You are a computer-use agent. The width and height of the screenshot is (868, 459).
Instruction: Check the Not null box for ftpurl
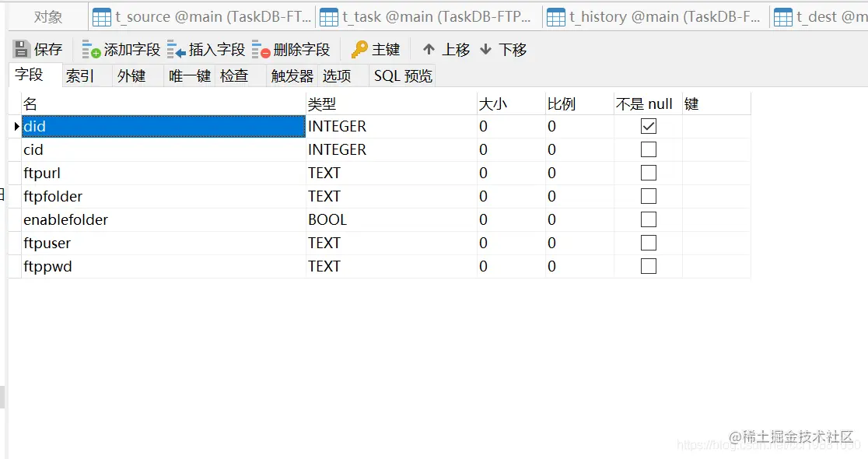(648, 173)
